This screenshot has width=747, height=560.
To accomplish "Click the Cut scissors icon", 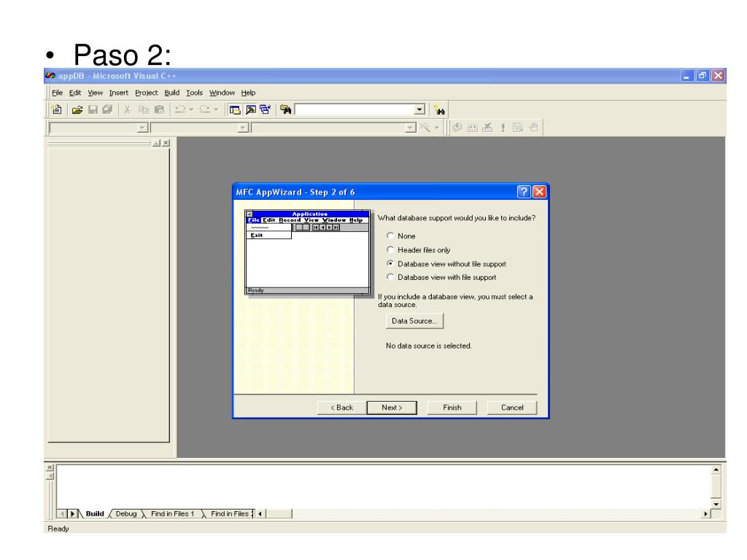I will pyautogui.click(x=127, y=109).
